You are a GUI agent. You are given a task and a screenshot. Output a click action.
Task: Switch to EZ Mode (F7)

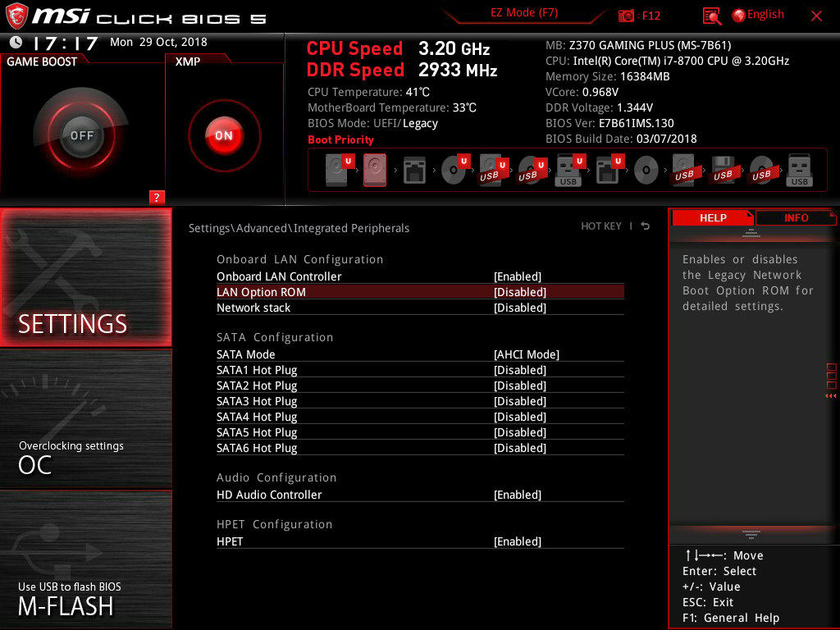tap(524, 12)
